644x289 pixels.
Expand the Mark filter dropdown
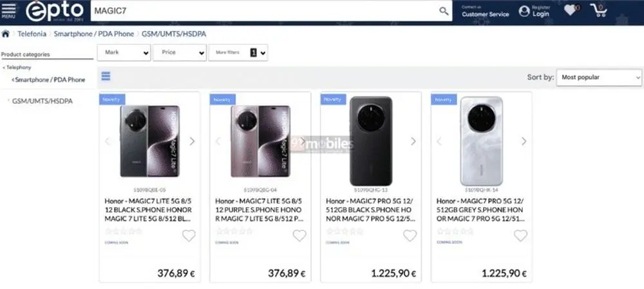pyautogui.click(x=124, y=53)
